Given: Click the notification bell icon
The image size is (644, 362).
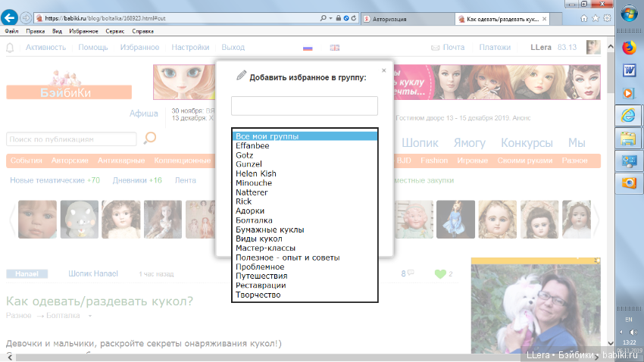Looking at the screenshot, I should [x=11, y=48].
